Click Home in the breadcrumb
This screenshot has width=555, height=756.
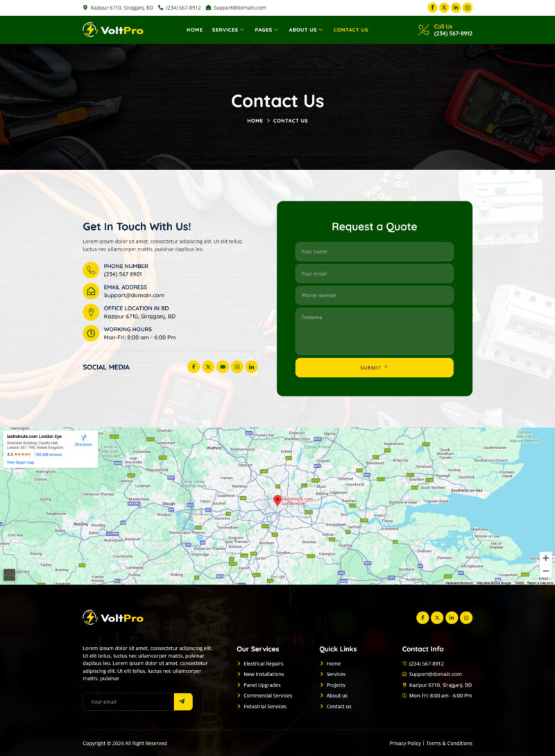(255, 121)
